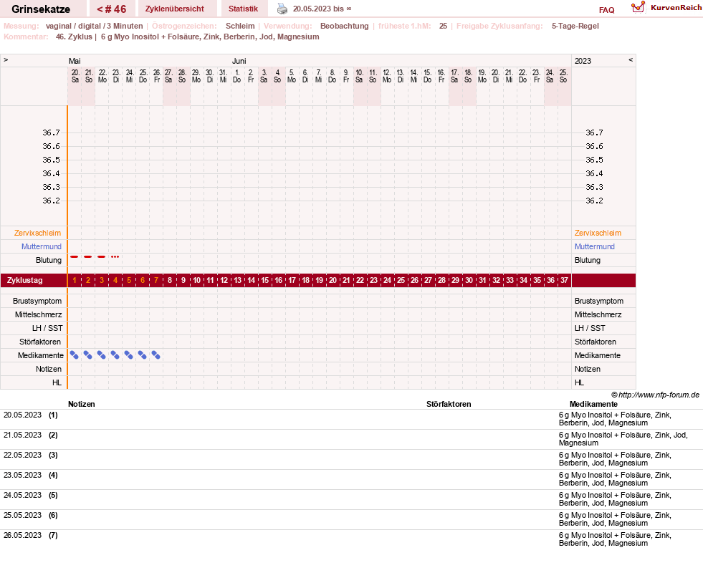Click medication pill icon on cycle day 6
This screenshot has height=588, width=703.
142,355
